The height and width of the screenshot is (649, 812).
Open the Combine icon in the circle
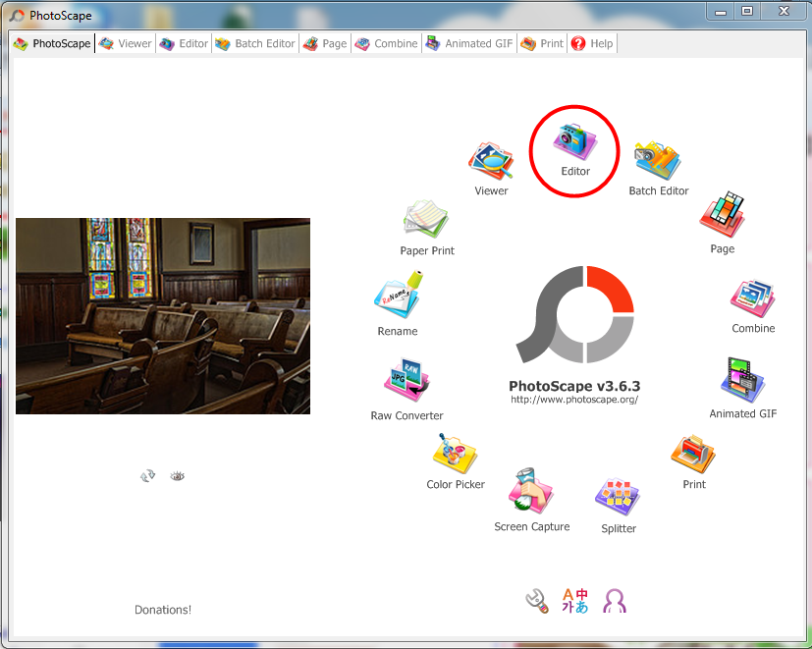tap(752, 298)
